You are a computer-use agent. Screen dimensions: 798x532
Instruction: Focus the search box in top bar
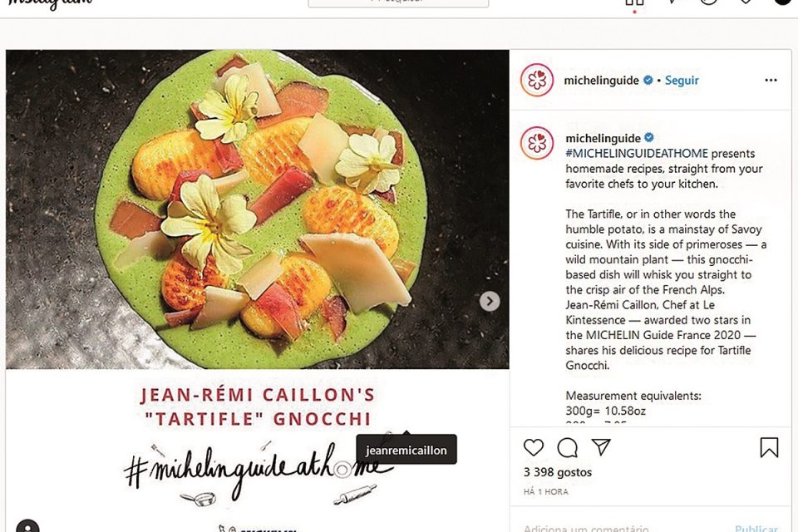398,2
